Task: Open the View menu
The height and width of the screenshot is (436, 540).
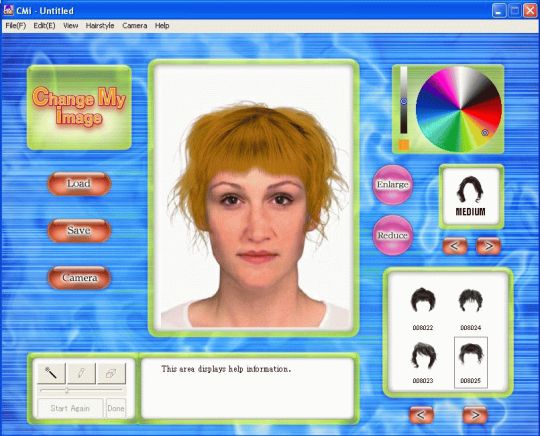Action: coord(71,25)
